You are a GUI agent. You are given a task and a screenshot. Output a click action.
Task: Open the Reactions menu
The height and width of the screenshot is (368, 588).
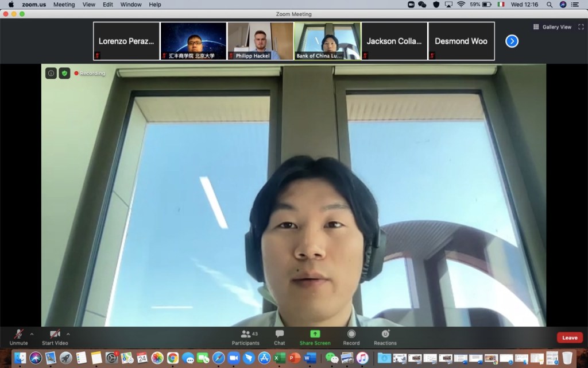tap(385, 336)
